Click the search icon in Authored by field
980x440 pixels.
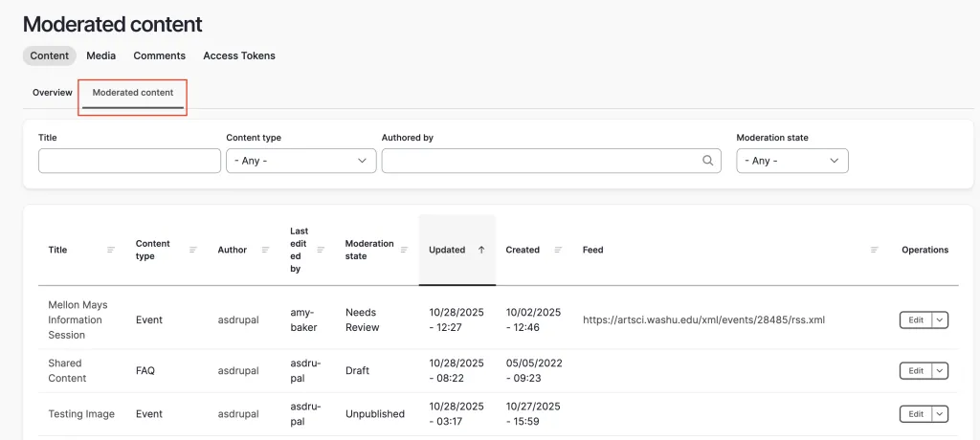coord(708,161)
